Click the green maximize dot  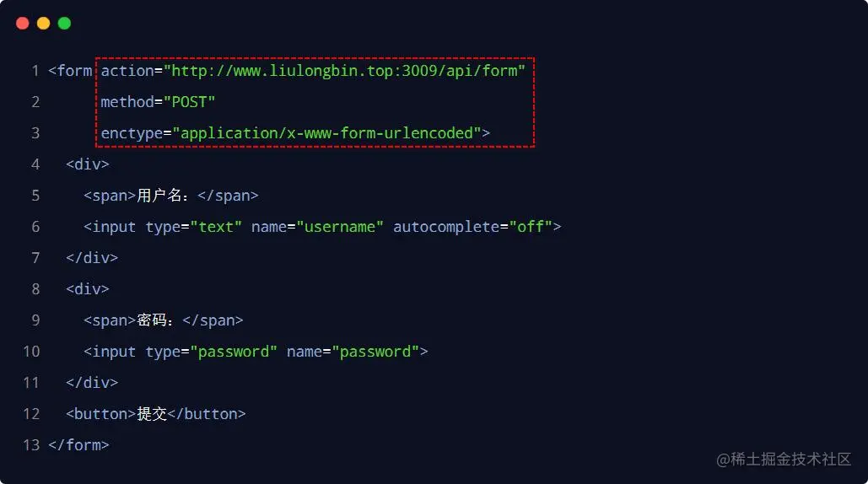(x=64, y=24)
